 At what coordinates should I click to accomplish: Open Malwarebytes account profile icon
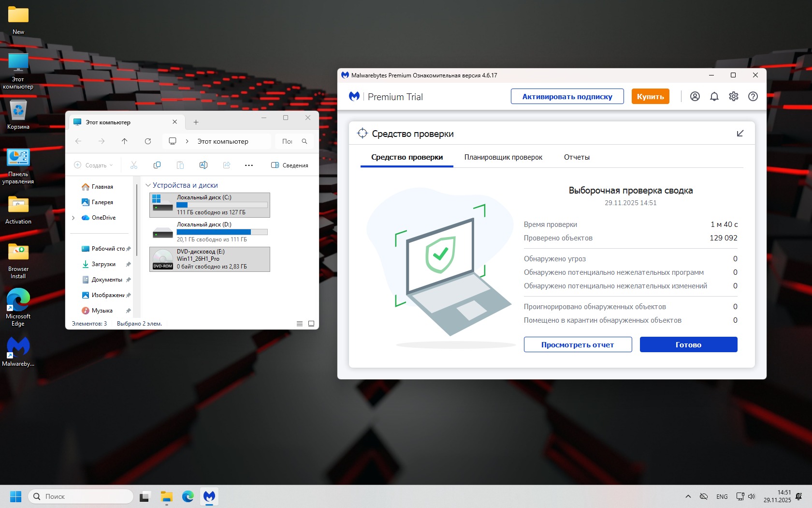pos(695,96)
